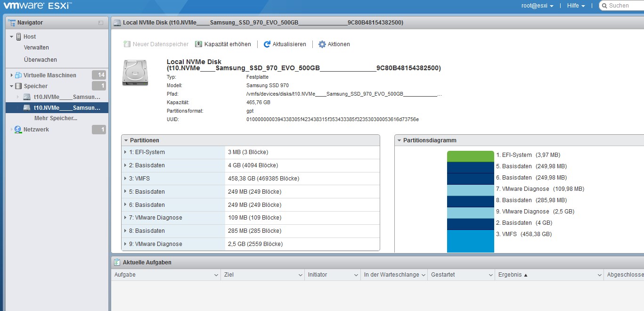Image resolution: width=644 pixels, height=311 pixels.
Task: Refresh with the Aktualisieren icon
Action: pyautogui.click(x=267, y=44)
